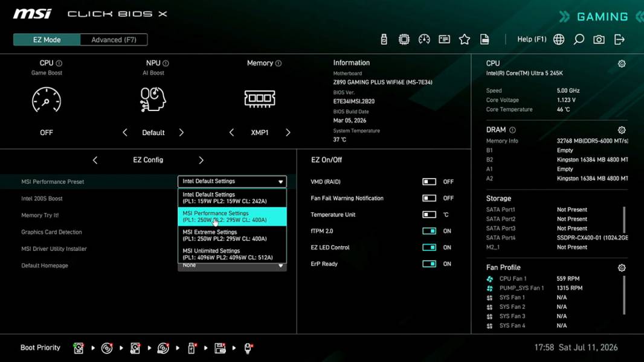This screenshot has height=362, width=644.
Task: Click info icon next to Memory heading
Action: coord(279,63)
